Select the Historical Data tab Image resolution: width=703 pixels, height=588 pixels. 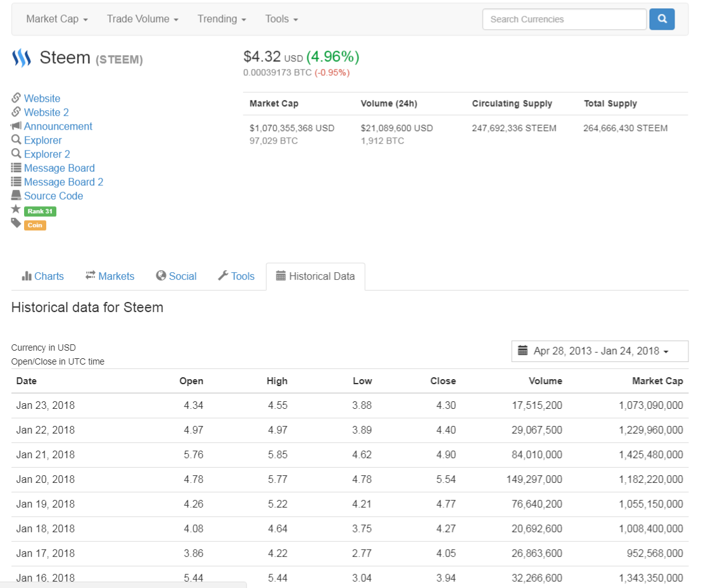coord(315,276)
